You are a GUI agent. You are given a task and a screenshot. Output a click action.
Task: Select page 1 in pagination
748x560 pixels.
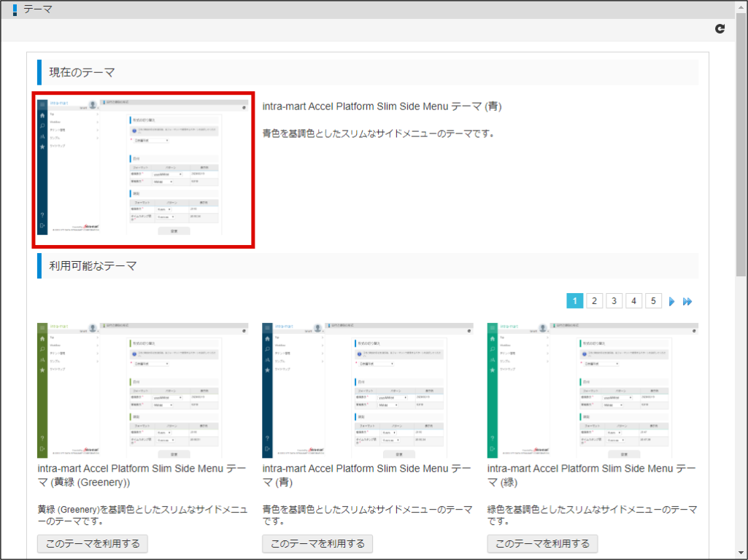coord(575,301)
